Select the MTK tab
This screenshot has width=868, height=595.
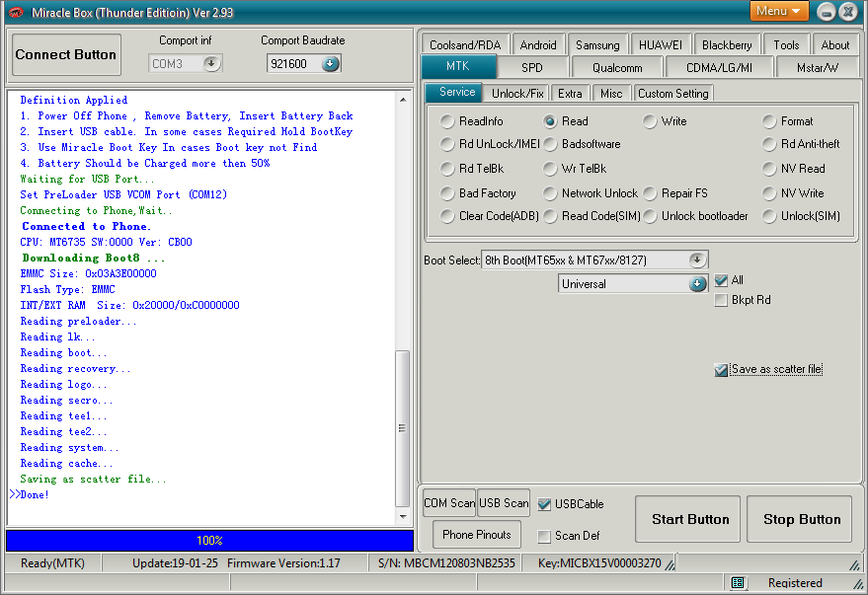coord(458,66)
